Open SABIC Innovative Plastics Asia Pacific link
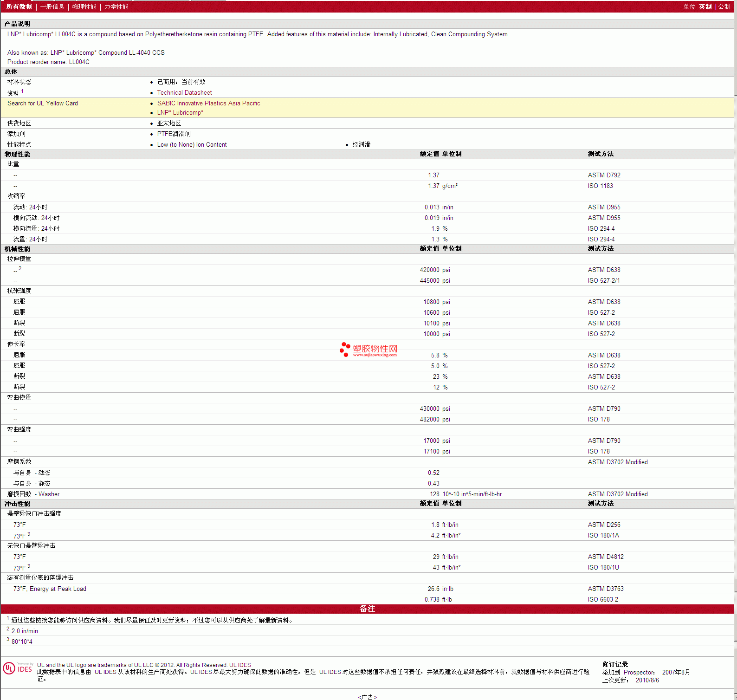Viewport: 737px width, 700px height. [x=208, y=104]
